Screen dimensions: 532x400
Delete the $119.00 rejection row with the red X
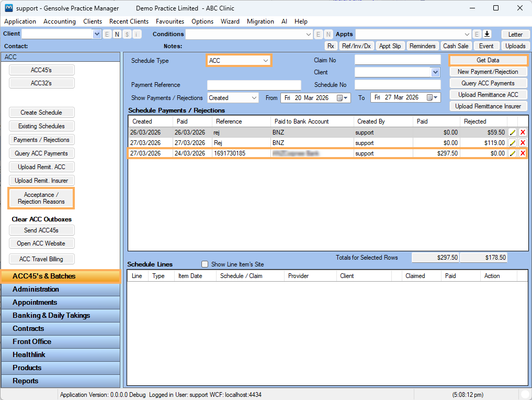[x=523, y=143]
